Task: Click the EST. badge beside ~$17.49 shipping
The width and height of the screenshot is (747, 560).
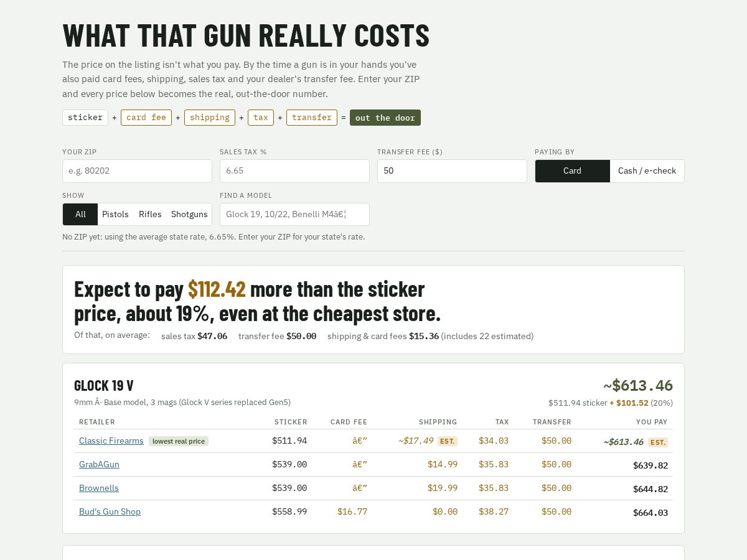Action: tap(448, 441)
